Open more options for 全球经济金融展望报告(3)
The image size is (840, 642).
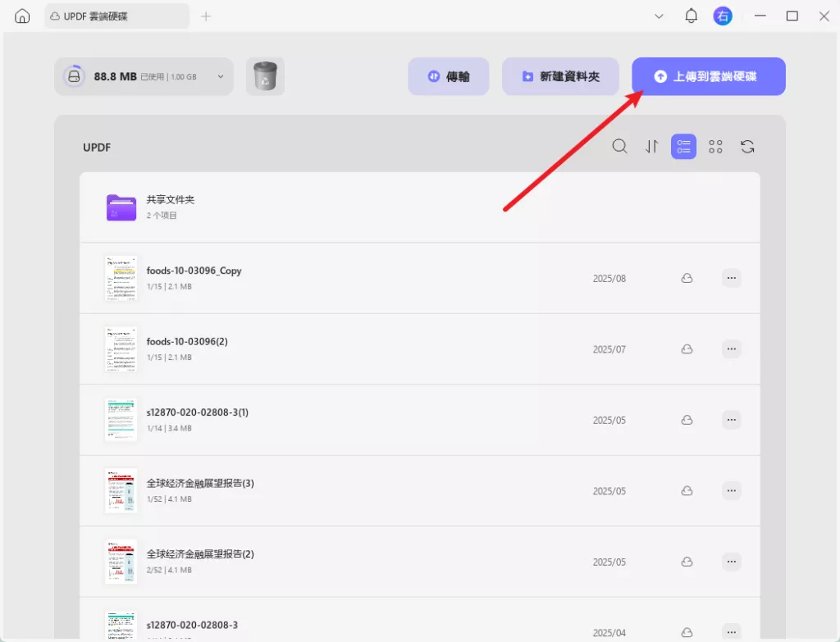(x=731, y=490)
